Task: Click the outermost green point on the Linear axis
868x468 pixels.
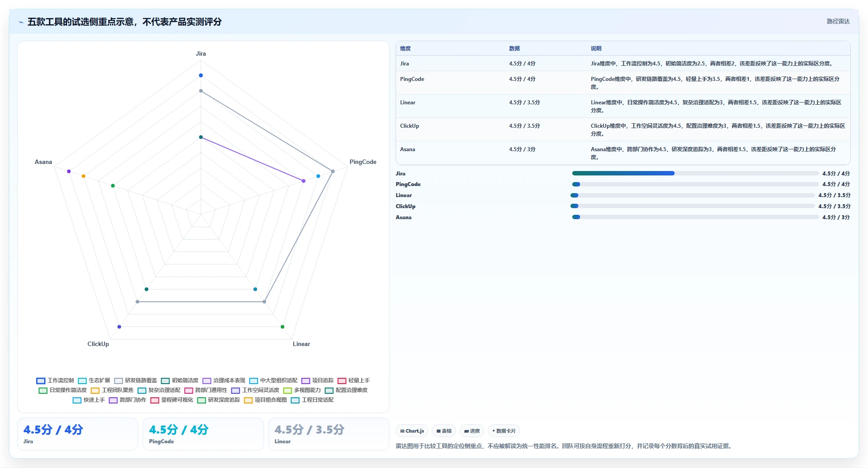Action: (x=283, y=327)
